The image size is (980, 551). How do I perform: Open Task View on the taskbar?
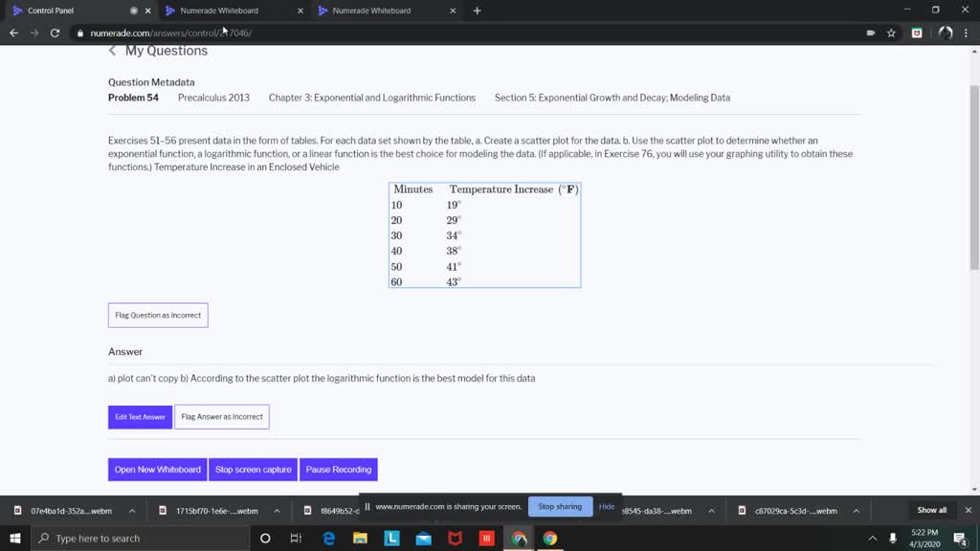(x=297, y=538)
